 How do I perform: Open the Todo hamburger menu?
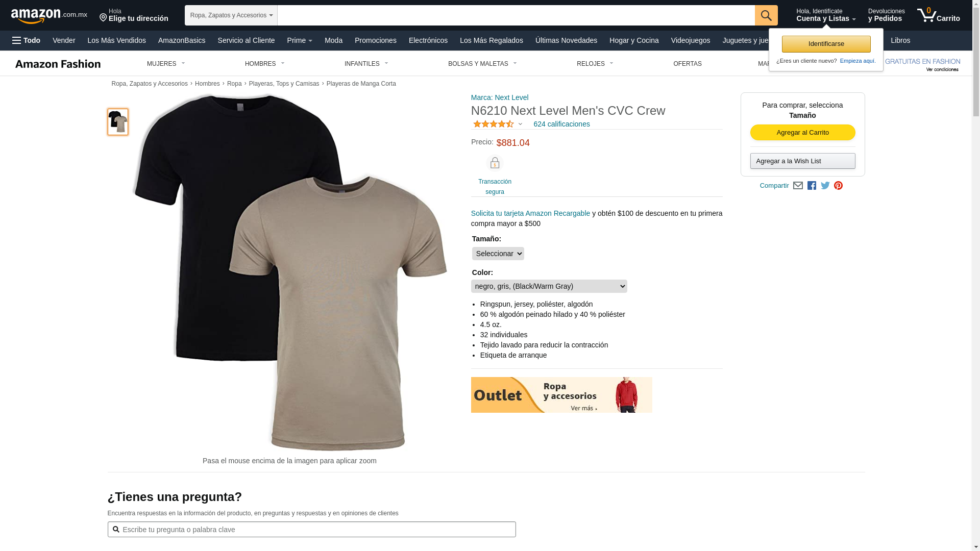pos(26,40)
